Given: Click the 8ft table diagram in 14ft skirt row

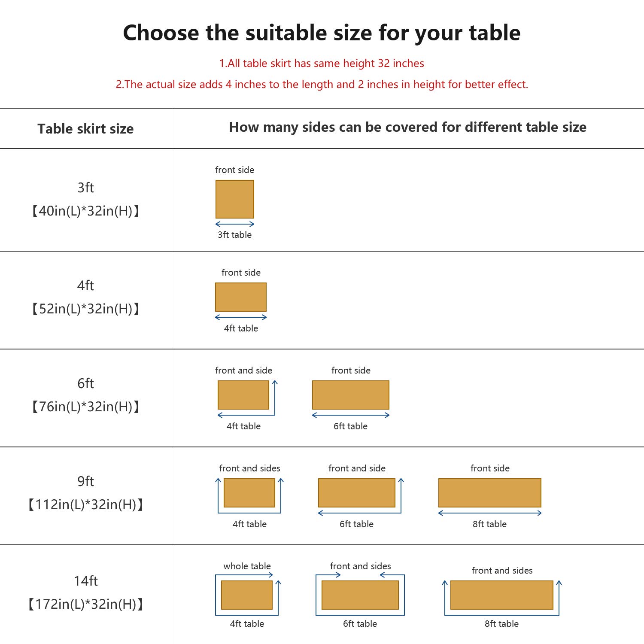Looking at the screenshot, I should click(501, 595).
